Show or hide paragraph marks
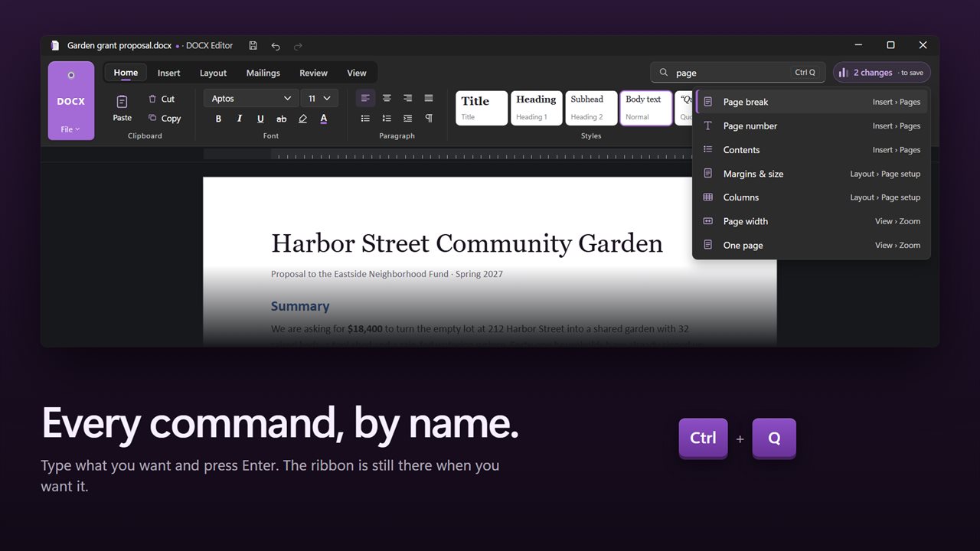980x551 pixels. click(x=429, y=119)
